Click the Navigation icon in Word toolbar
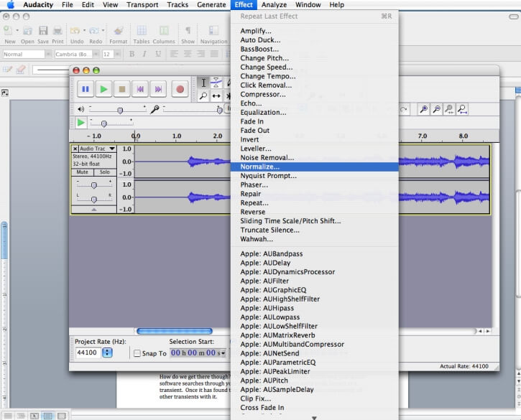The image size is (521, 420). pyautogui.click(x=213, y=31)
